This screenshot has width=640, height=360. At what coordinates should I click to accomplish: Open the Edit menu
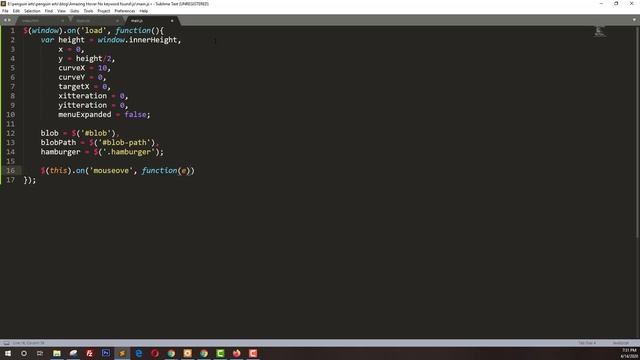pyautogui.click(x=16, y=11)
